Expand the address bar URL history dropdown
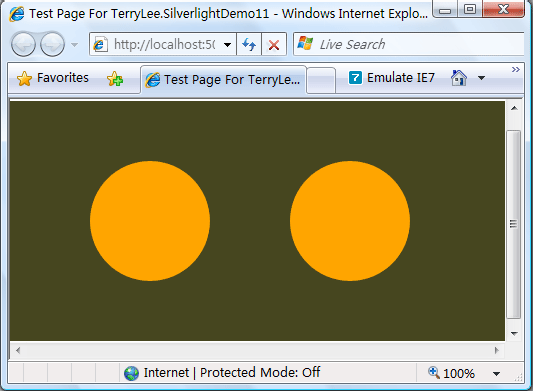The height and width of the screenshot is (391, 533). [x=227, y=45]
